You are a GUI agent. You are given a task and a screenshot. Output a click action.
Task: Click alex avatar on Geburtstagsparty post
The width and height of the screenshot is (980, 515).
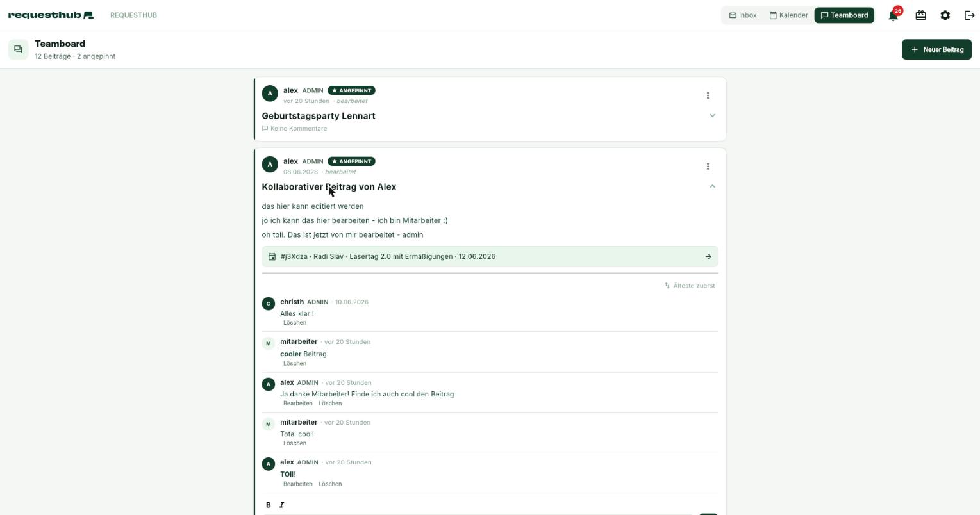click(x=270, y=94)
